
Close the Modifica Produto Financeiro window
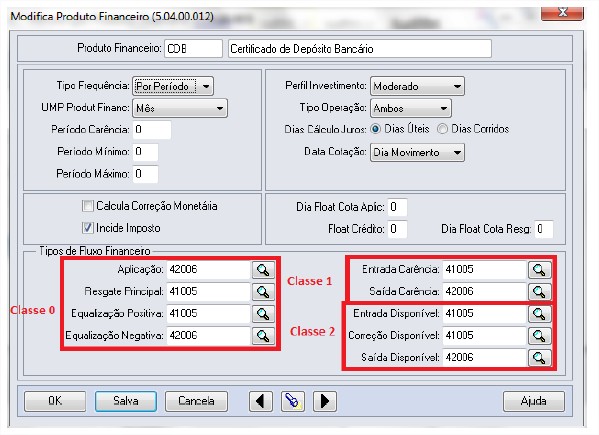point(562,13)
